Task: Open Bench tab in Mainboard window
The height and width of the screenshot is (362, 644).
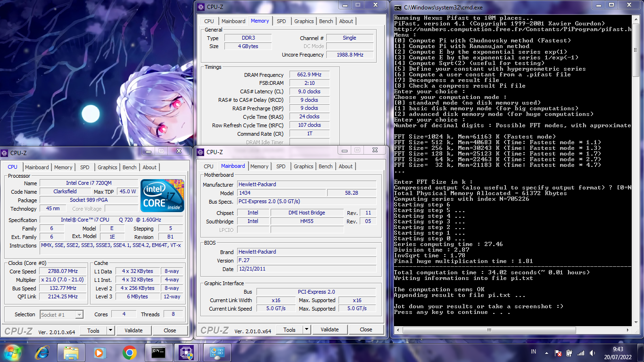Action: (325, 166)
